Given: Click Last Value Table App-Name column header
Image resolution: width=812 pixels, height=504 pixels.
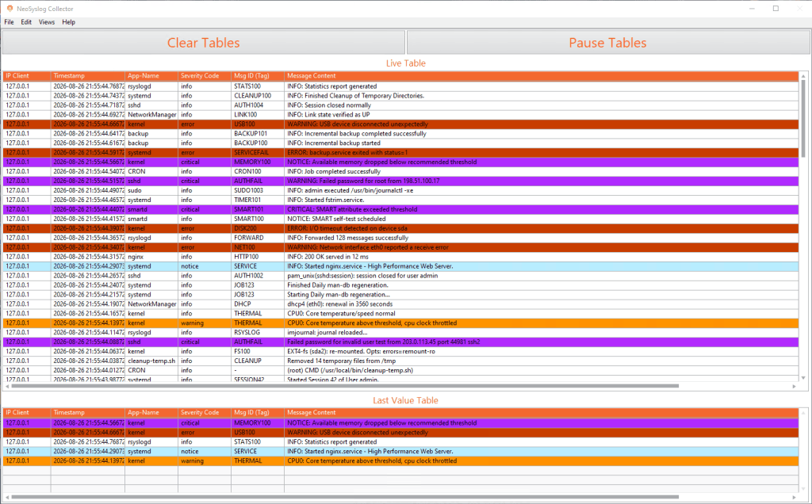Looking at the screenshot, I should tap(151, 413).
